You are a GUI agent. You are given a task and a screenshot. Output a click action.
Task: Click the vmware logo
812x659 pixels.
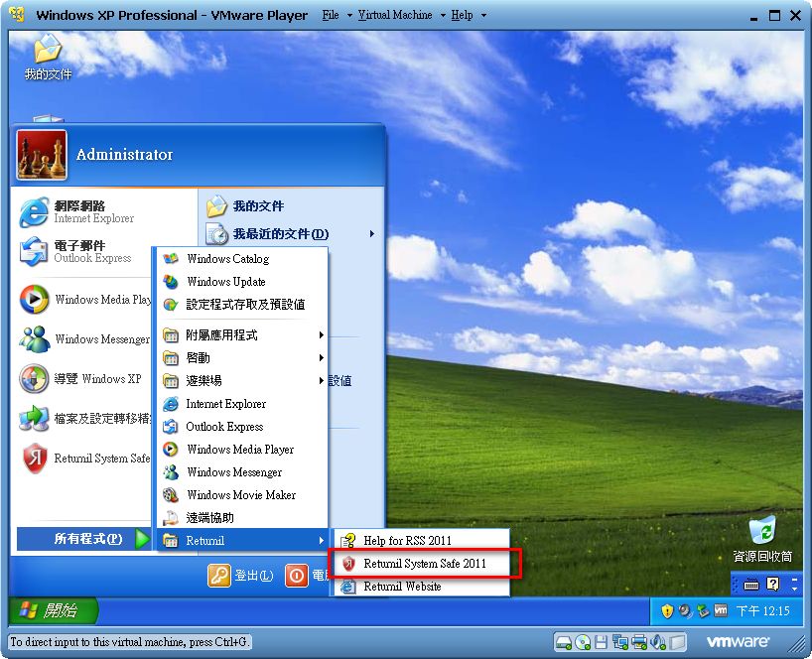[x=738, y=642]
